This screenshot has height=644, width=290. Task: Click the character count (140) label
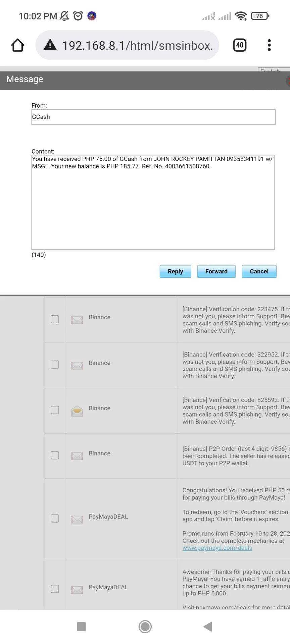(39, 255)
